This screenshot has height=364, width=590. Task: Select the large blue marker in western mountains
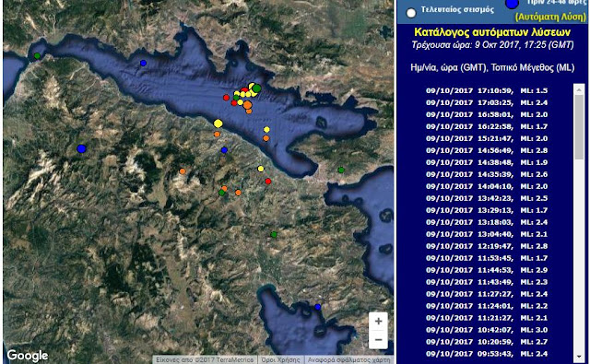tap(81, 148)
